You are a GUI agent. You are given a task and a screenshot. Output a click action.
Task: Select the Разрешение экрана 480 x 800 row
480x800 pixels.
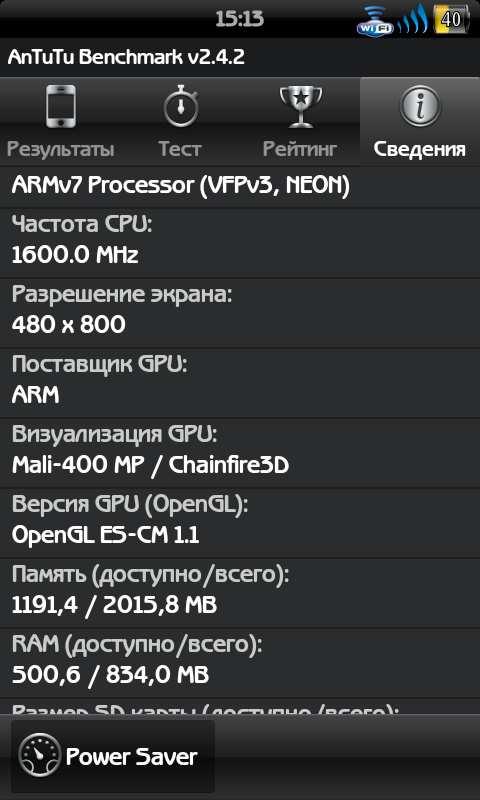click(x=240, y=313)
